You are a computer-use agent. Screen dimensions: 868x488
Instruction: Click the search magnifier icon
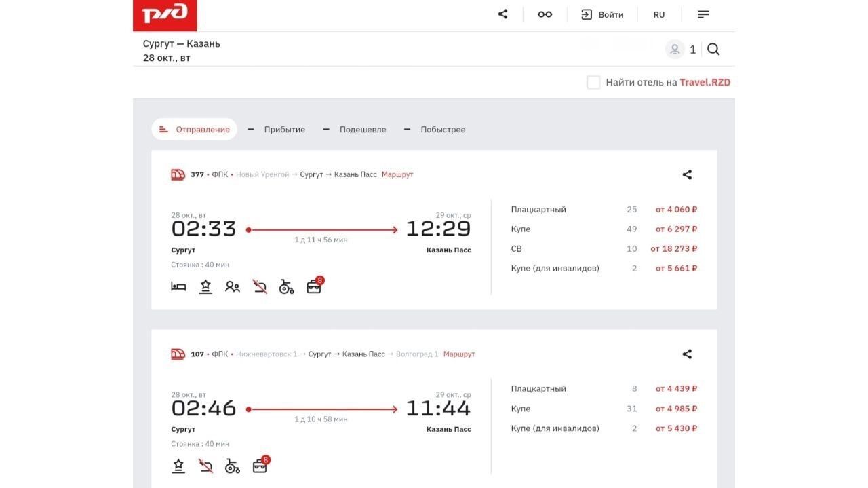click(x=713, y=50)
